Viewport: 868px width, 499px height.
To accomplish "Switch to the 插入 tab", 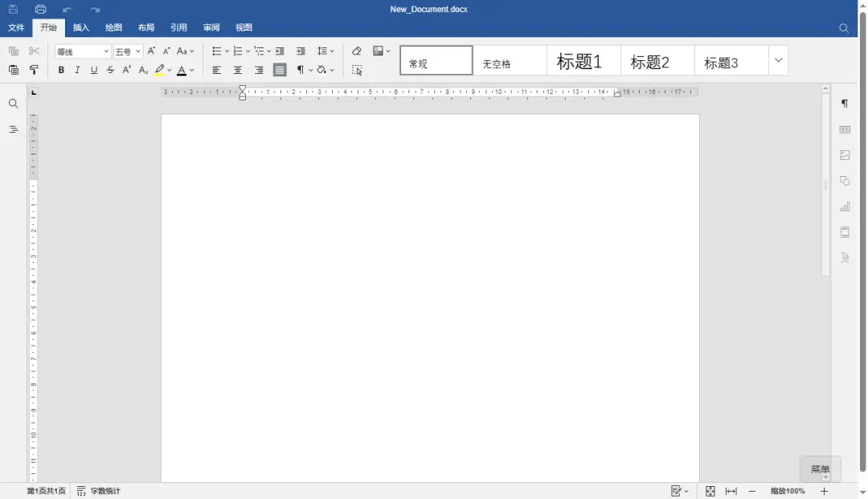I will 81,27.
